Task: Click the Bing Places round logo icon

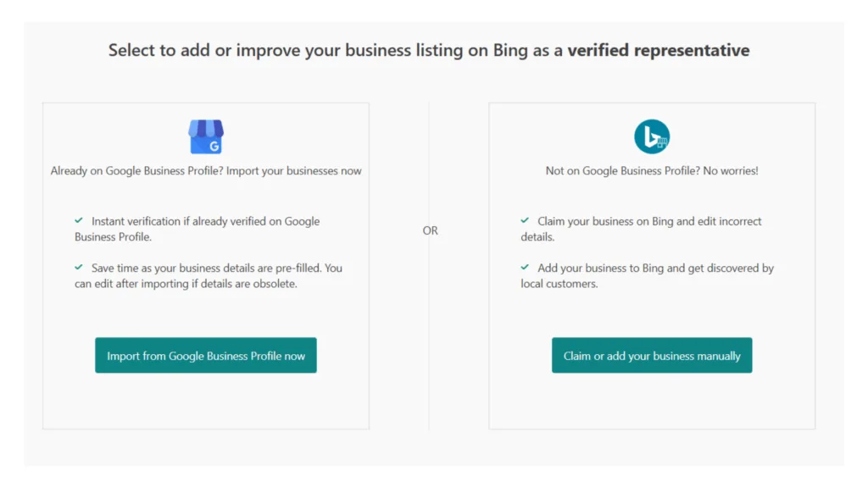Action: tap(652, 136)
